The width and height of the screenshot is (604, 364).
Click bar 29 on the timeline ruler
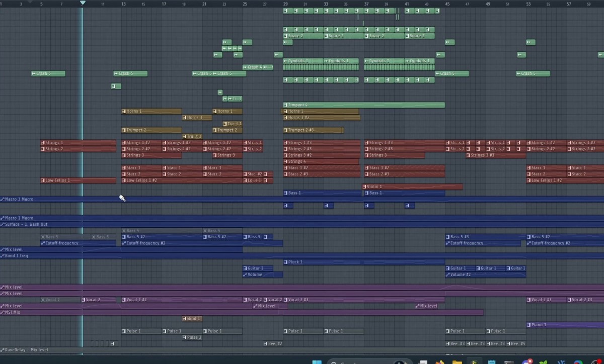coord(285,4)
